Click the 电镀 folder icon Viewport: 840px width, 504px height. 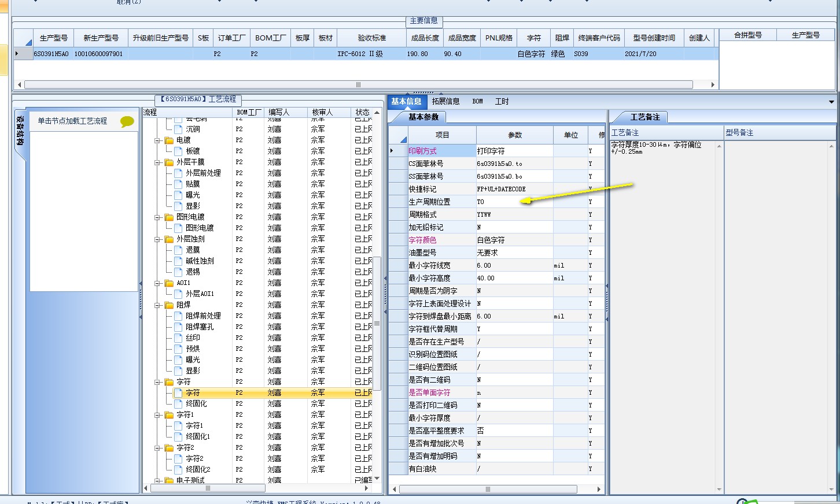(x=169, y=140)
